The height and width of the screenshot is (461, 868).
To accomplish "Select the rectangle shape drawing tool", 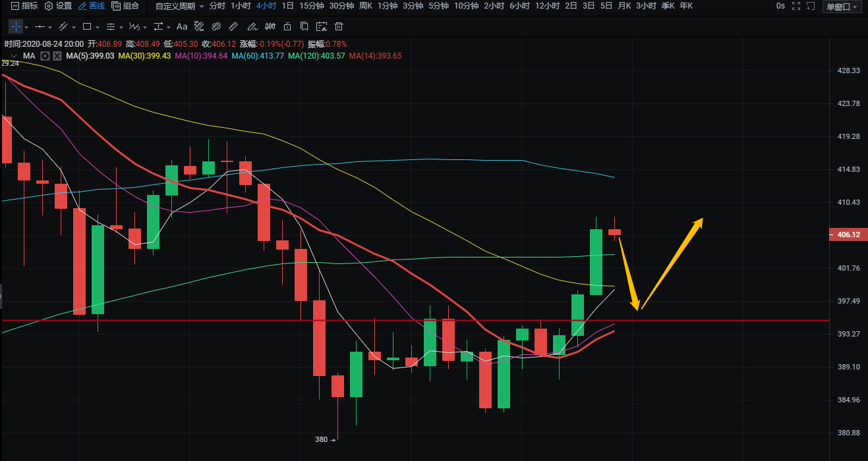I will (87, 27).
